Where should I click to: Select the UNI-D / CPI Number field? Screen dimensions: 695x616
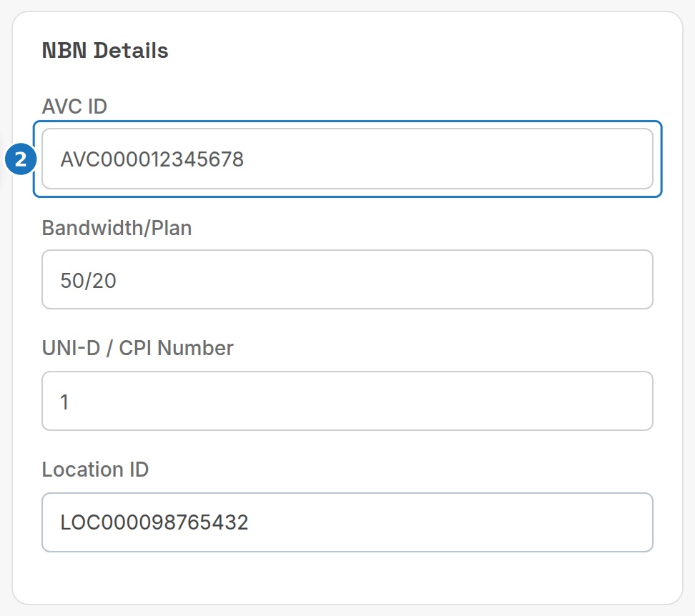coord(347,401)
